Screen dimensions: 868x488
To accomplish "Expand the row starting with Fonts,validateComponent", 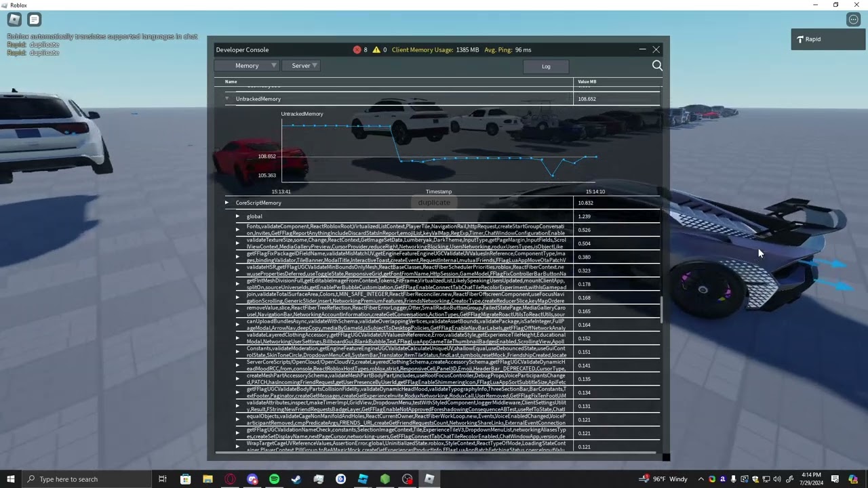I will (x=237, y=230).
